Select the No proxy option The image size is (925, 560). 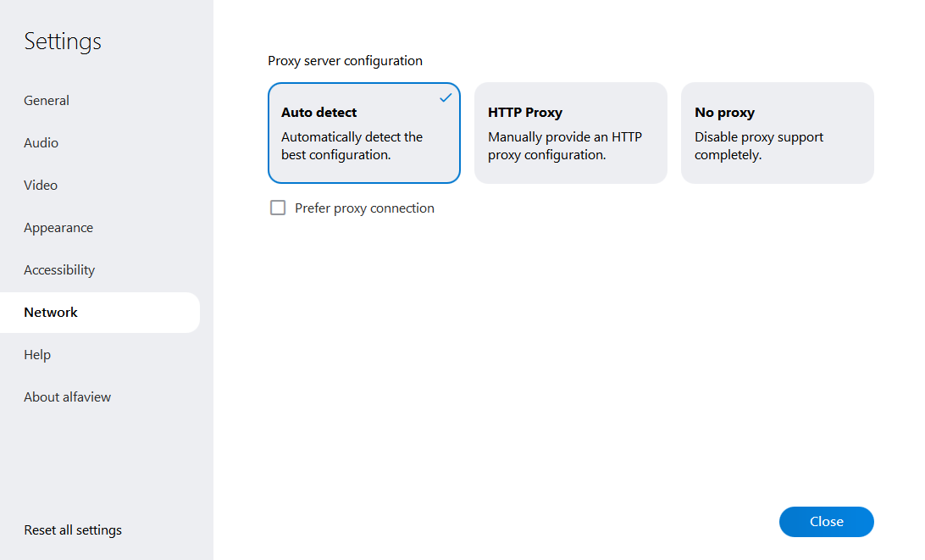tap(777, 133)
